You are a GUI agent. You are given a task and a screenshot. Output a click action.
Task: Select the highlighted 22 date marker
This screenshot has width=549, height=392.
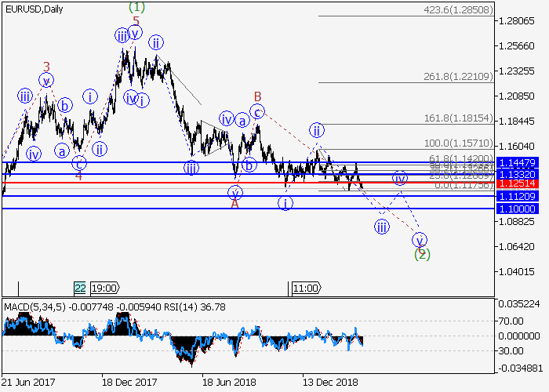(80, 288)
